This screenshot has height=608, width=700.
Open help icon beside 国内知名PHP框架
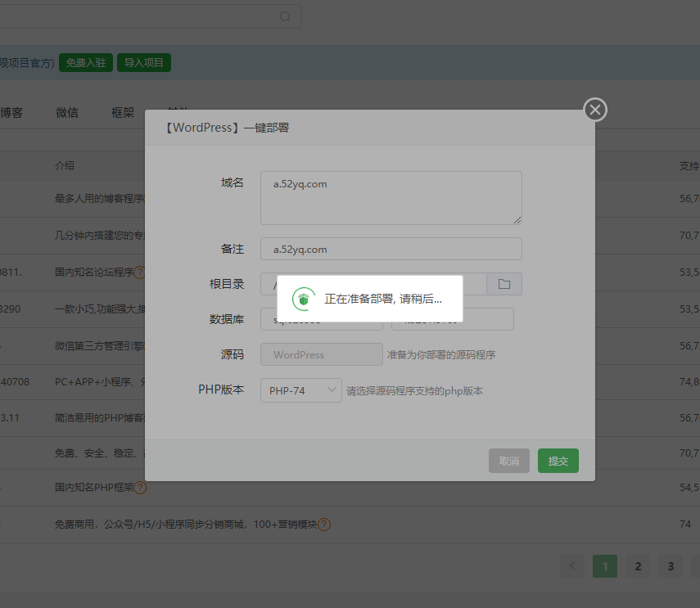pyautogui.click(x=140, y=488)
